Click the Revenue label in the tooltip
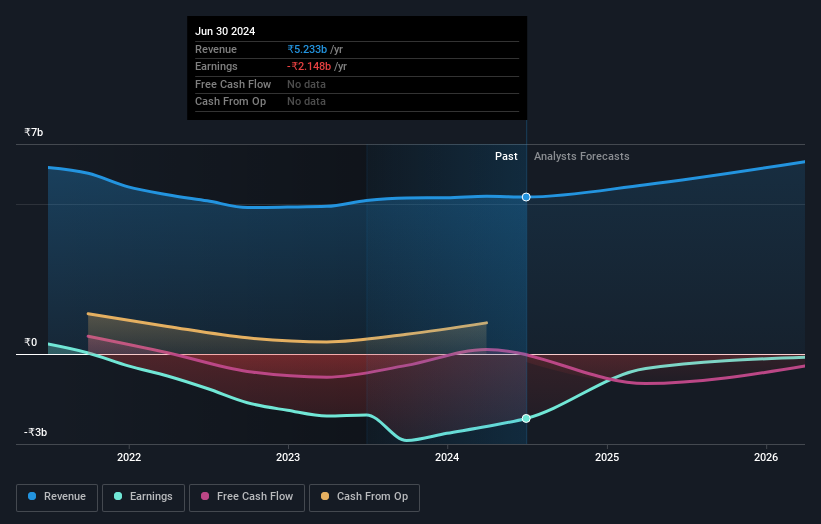 [x=216, y=49]
